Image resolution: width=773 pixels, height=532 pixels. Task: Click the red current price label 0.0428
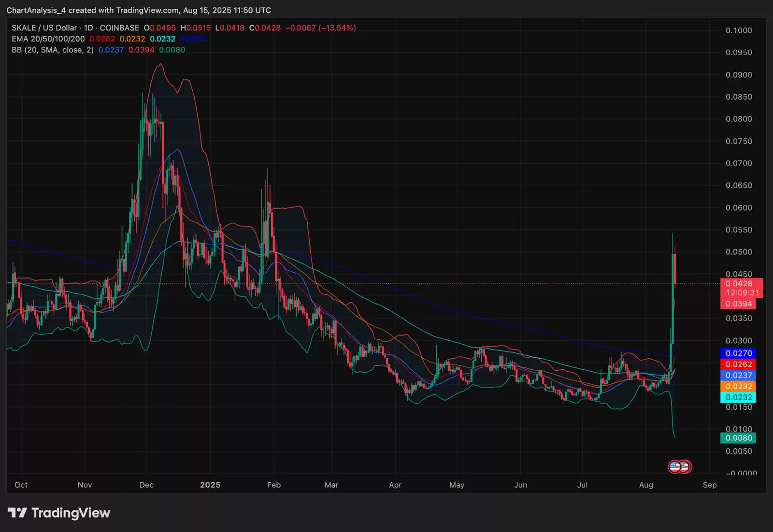tap(740, 283)
